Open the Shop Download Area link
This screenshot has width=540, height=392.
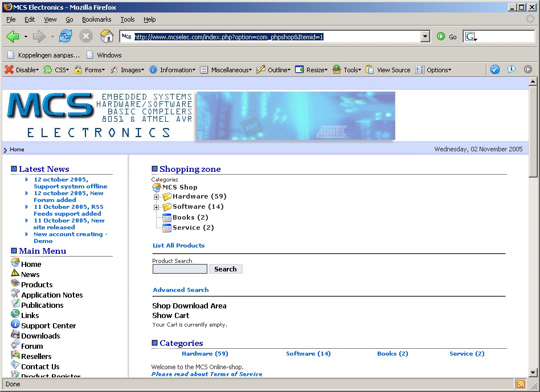coord(189,306)
